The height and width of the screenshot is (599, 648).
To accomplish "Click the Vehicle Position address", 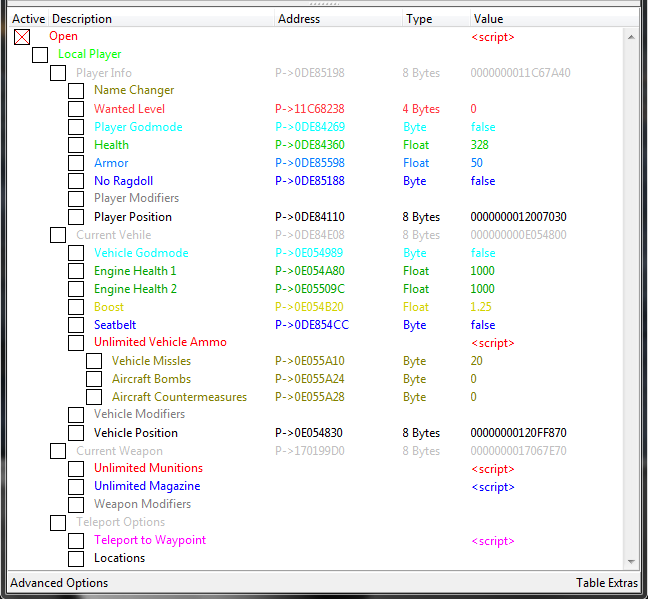I will tap(309, 433).
